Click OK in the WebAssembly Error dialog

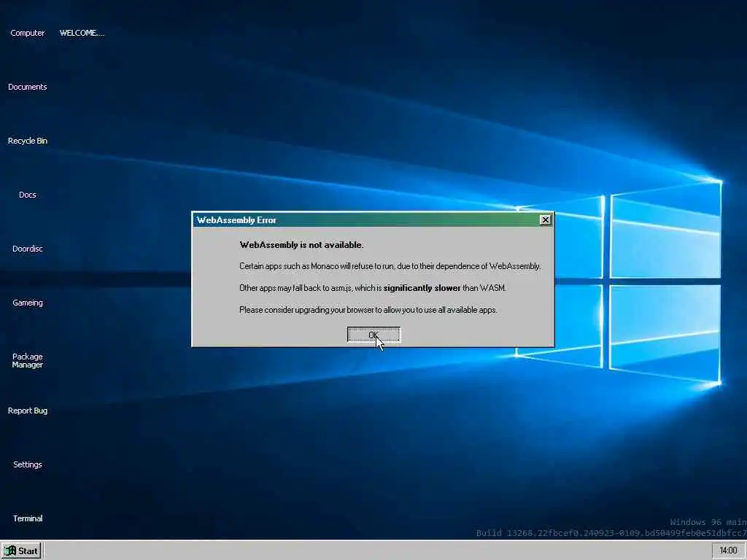click(x=373, y=335)
